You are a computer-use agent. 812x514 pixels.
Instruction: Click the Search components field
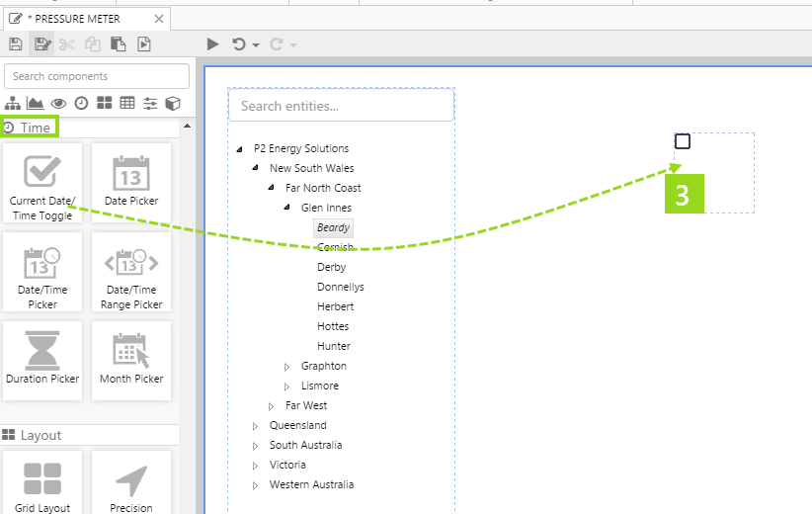click(97, 76)
